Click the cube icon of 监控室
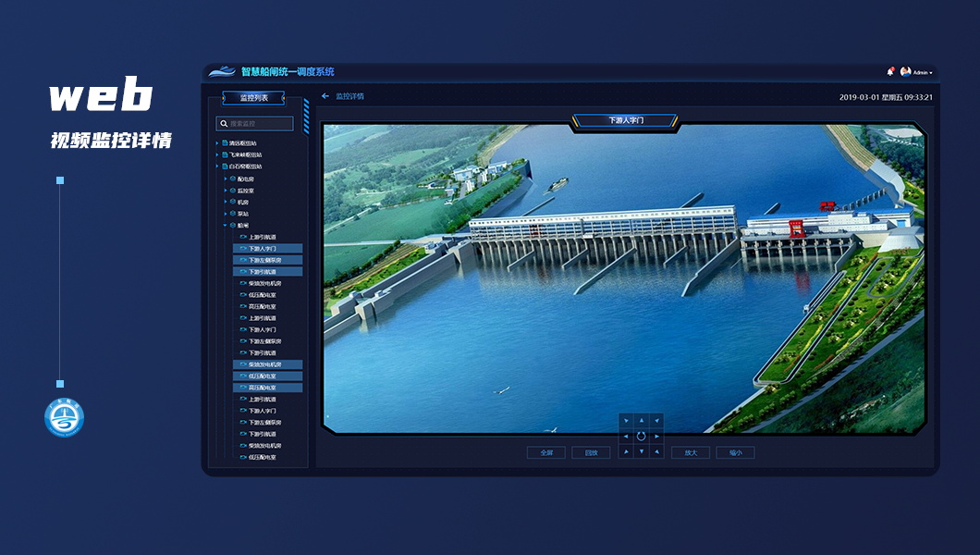 tap(233, 191)
